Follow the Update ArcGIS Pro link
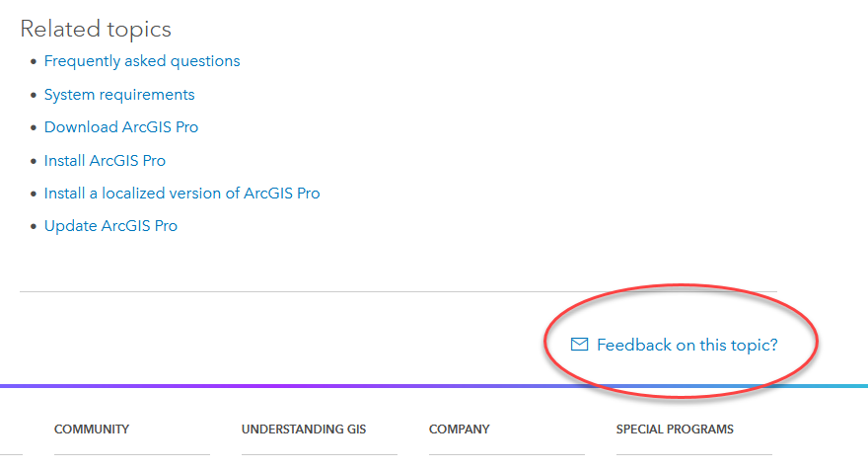Screen dimensions: 868x469 [x=110, y=226]
